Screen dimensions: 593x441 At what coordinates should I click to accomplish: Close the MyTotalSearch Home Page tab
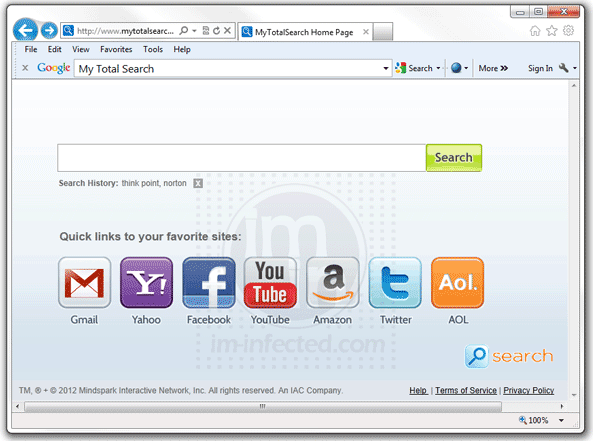point(366,32)
